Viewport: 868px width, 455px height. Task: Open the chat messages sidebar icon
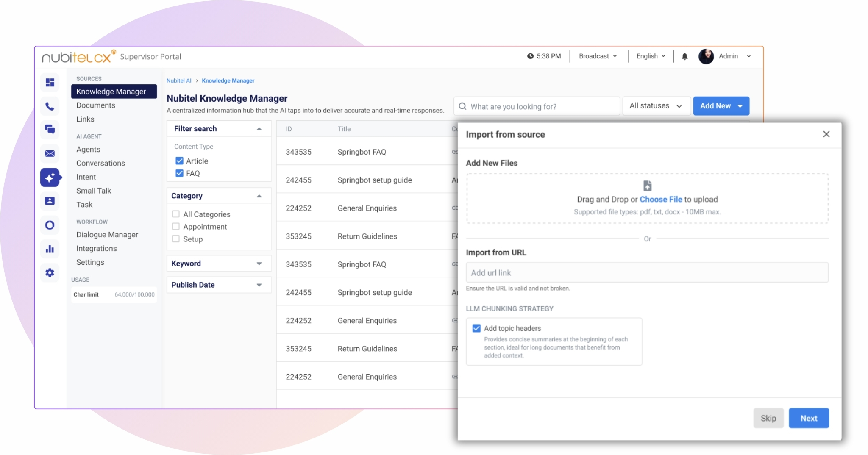coord(50,129)
